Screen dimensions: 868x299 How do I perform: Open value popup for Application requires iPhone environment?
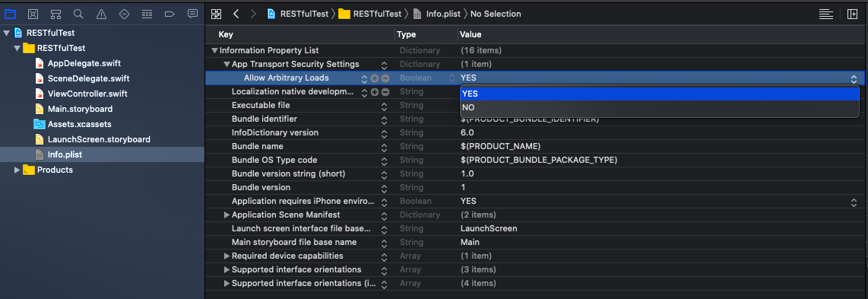(854, 202)
